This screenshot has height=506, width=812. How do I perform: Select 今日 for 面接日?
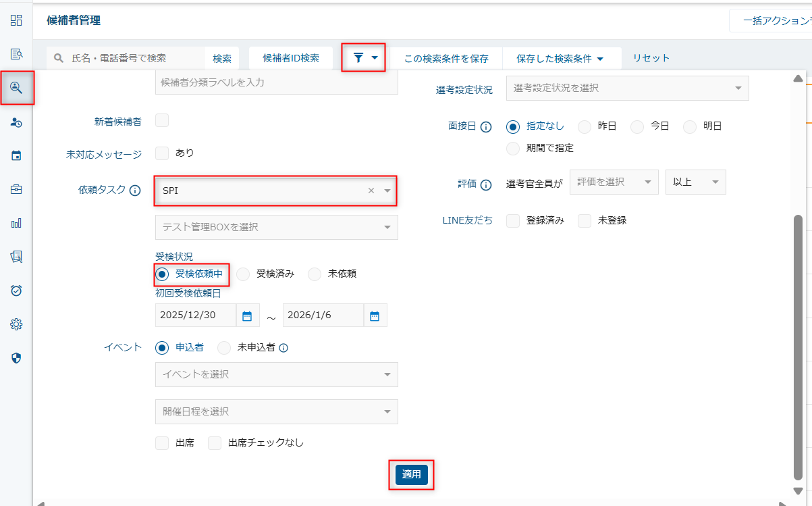click(x=637, y=126)
